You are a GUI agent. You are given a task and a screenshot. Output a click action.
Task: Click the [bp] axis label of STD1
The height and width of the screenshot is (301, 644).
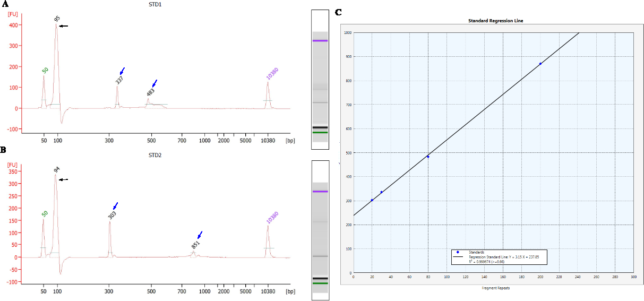(290, 142)
